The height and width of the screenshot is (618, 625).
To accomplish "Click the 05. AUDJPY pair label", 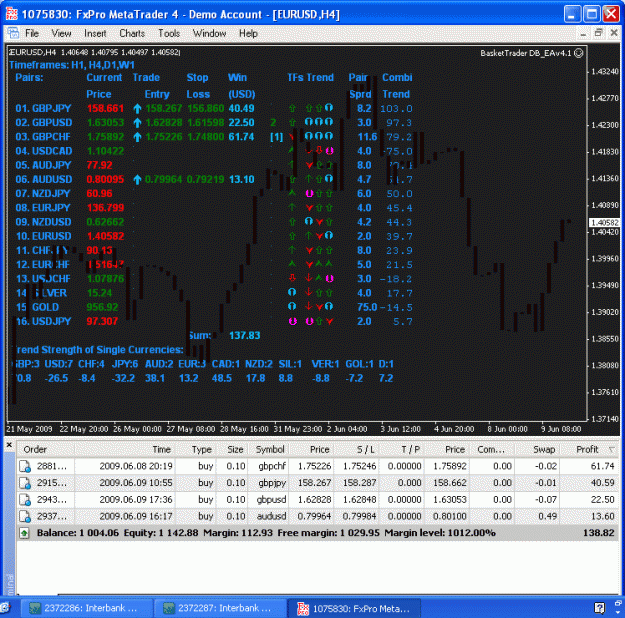I will pyautogui.click(x=43, y=165).
